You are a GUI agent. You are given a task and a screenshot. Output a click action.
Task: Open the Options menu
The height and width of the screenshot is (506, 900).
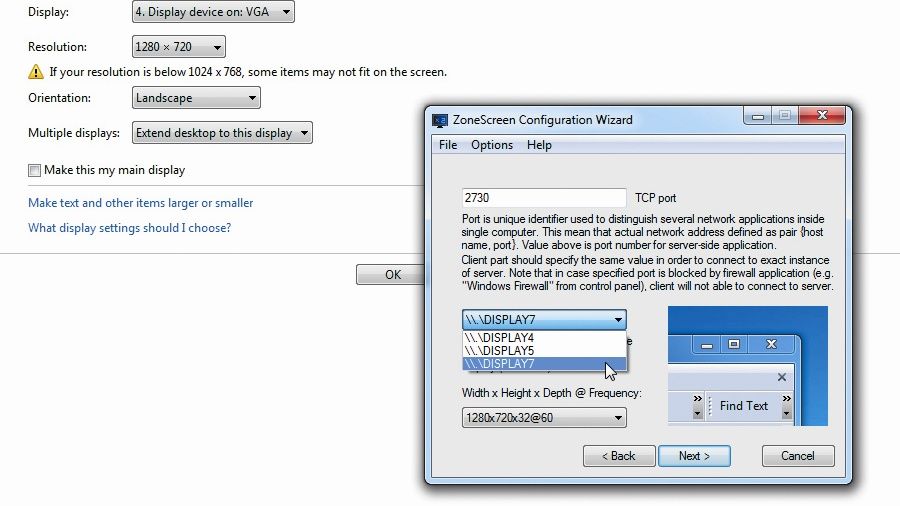492,145
